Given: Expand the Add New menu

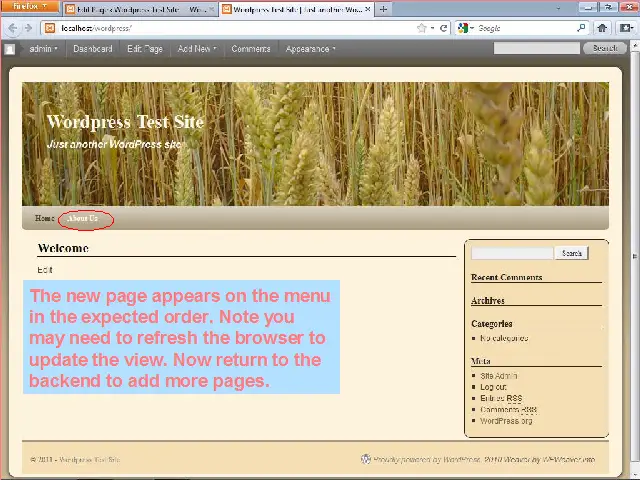Looking at the screenshot, I should tap(197, 49).
